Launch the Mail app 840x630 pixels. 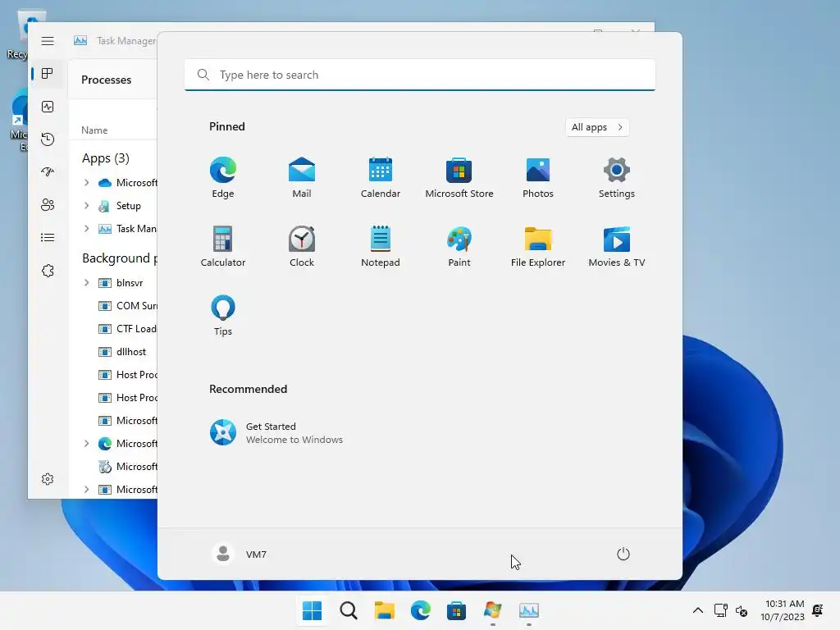pyautogui.click(x=302, y=178)
